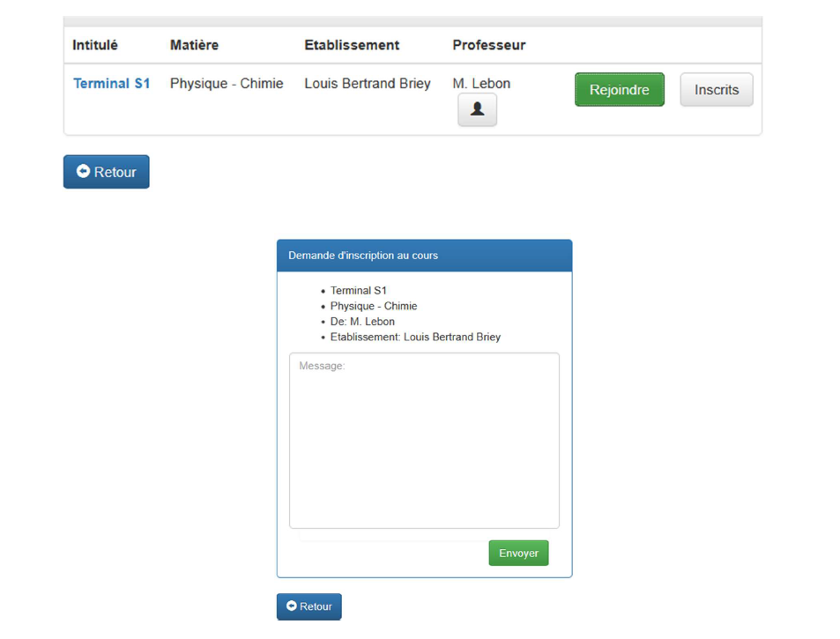This screenshot has width=840, height=639.
Task: Focus the Message text area
Action: 424,441
